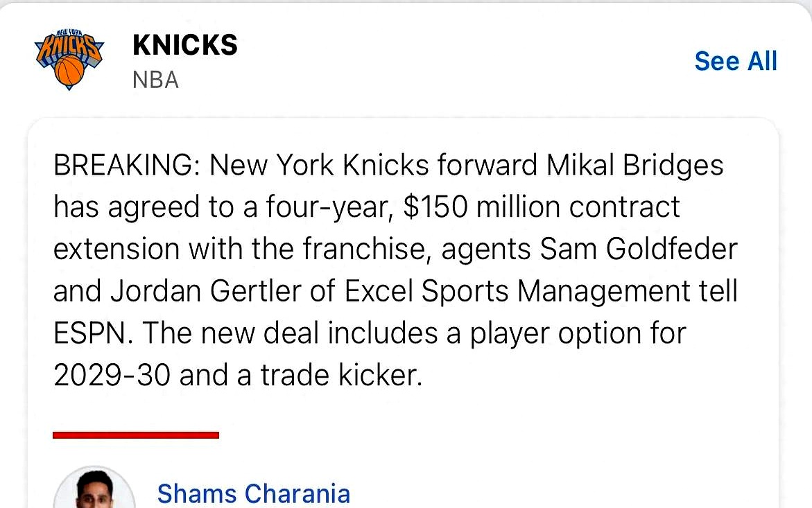Click the basketball in the Knicks logo

point(69,71)
